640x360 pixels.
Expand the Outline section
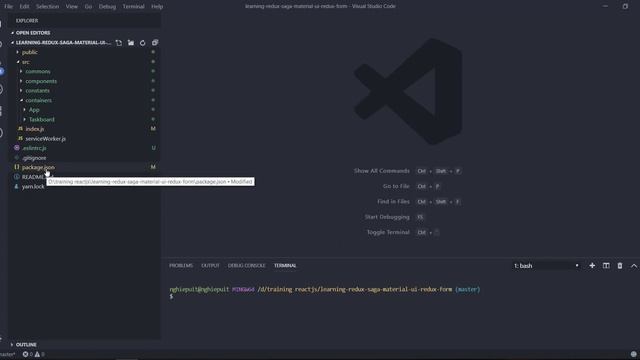coord(26,345)
